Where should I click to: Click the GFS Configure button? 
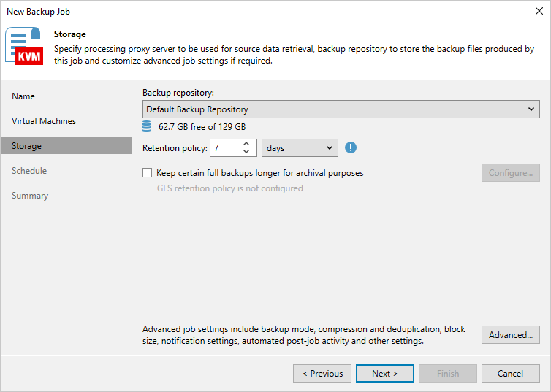[510, 173]
